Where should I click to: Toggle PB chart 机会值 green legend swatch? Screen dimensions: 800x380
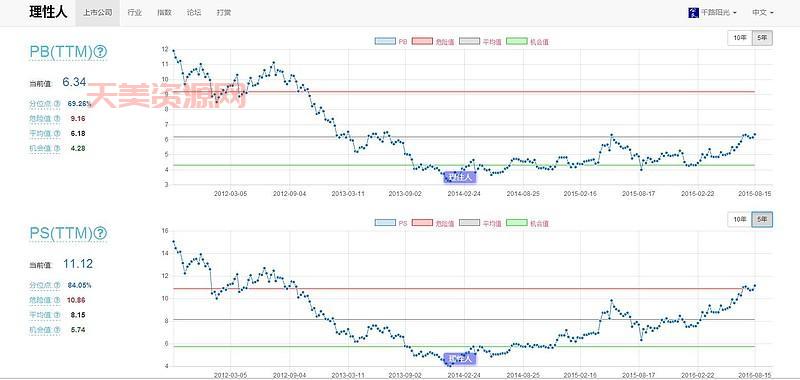[517, 41]
